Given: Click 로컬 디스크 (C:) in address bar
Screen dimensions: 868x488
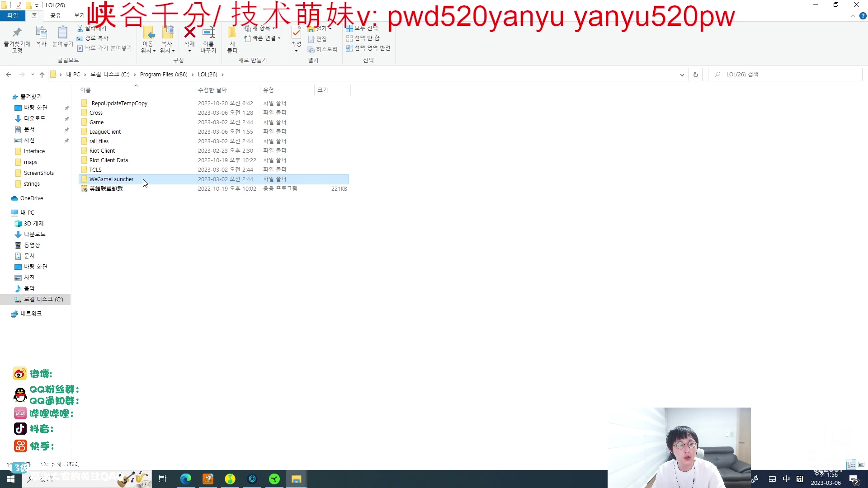Looking at the screenshot, I should 110,75.
